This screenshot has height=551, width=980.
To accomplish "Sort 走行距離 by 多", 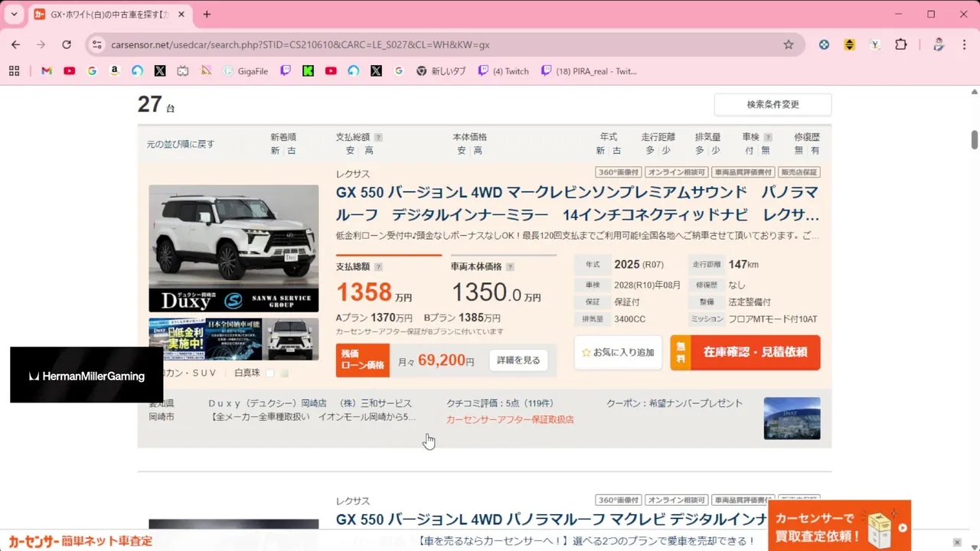I will [x=650, y=151].
